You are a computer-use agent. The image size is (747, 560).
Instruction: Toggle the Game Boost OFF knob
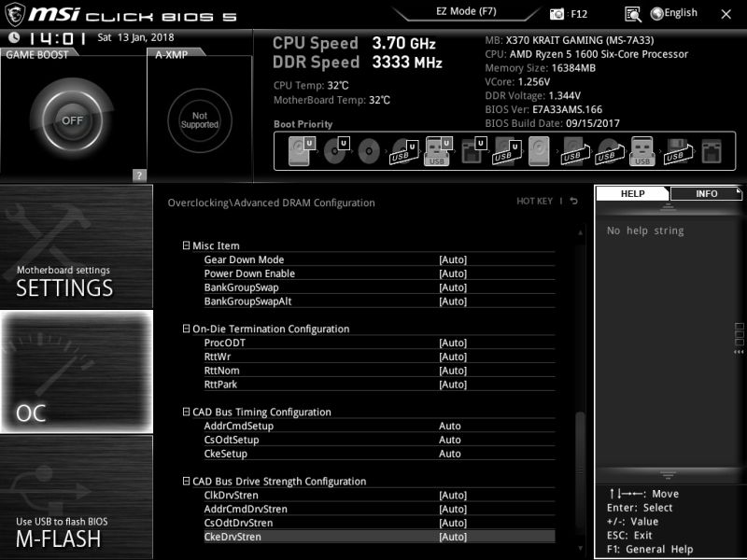tap(72, 120)
